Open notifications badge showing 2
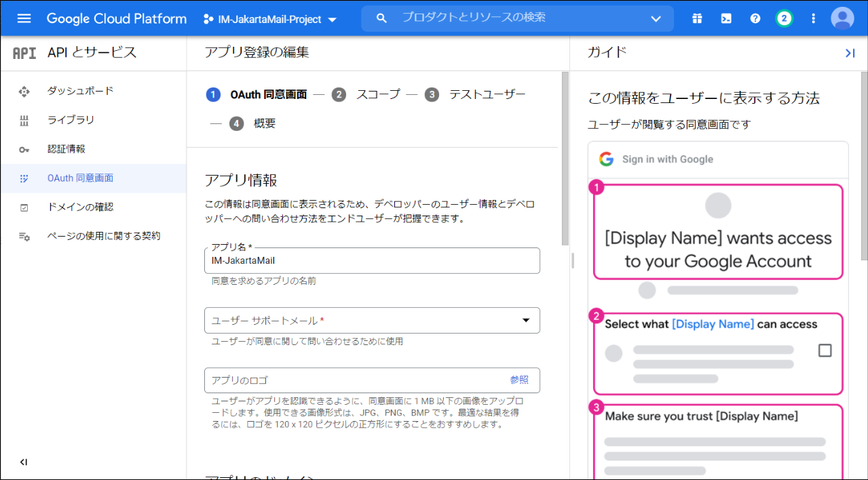 785,18
